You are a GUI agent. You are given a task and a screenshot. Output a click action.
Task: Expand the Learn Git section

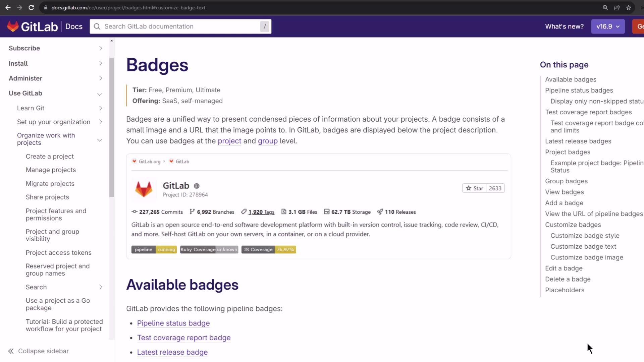click(101, 108)
